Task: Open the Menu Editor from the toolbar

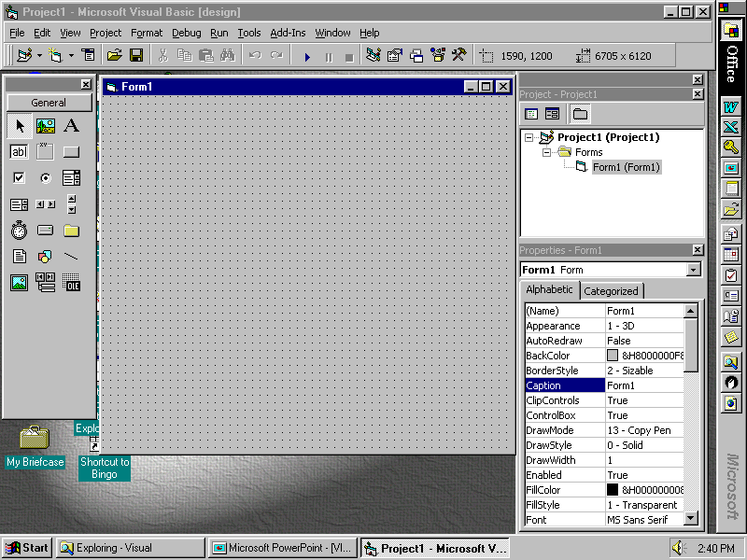Action: (x=89, y=56)
